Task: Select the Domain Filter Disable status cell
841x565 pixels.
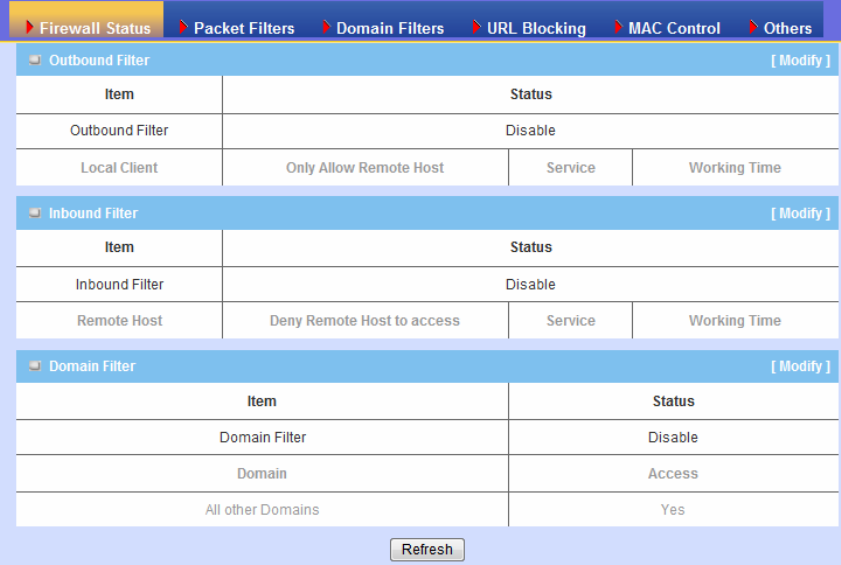Action: click(673, 437)
